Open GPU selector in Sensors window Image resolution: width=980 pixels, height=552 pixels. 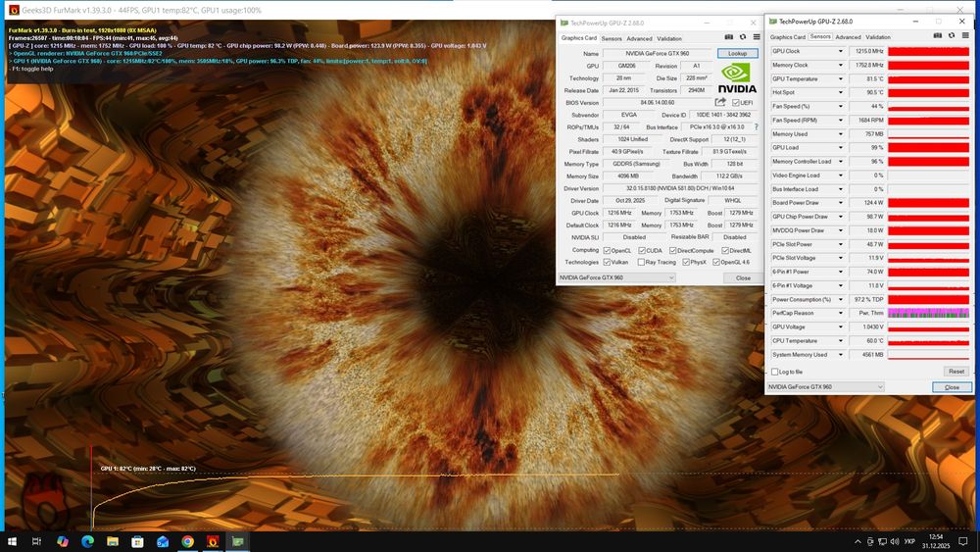[x=825, y=387]
